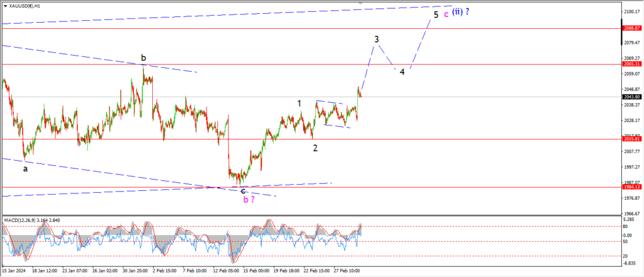Click the 1976.87 price axis value

point(633,198)
